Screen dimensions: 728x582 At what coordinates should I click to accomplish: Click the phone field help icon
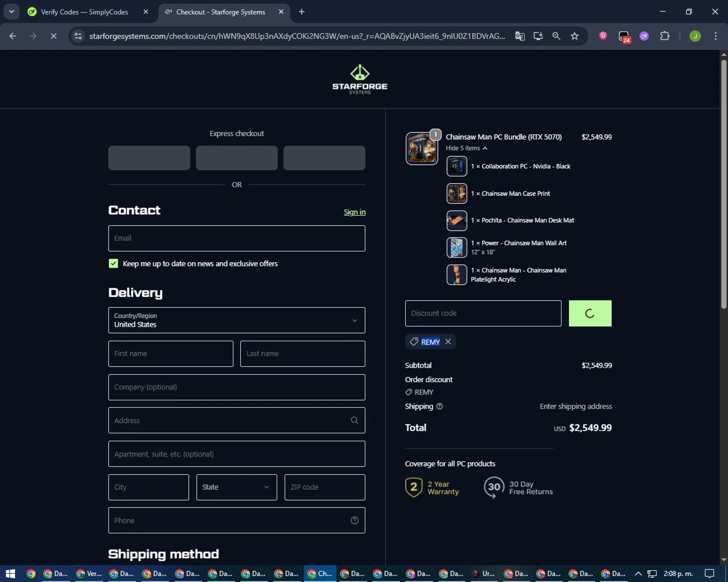tap(354, 520)
